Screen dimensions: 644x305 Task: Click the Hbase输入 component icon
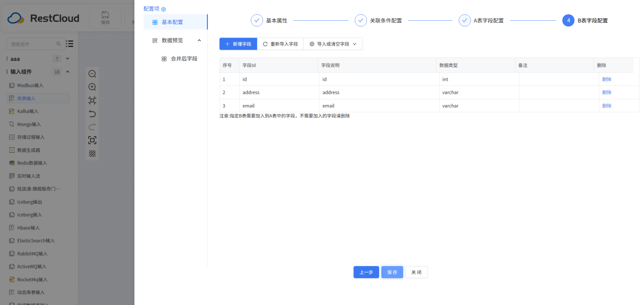[x=12, y=228]
